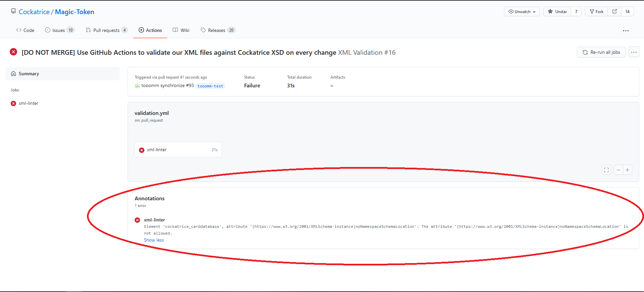This screenshot has width=644, height=292.
Task: Click the Pull requests count badge 4
Action: 125,30
